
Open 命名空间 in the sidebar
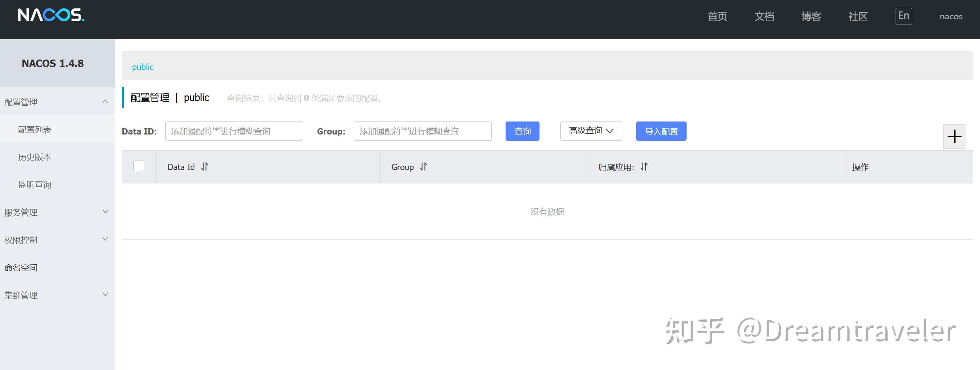[x=21, y=267]
